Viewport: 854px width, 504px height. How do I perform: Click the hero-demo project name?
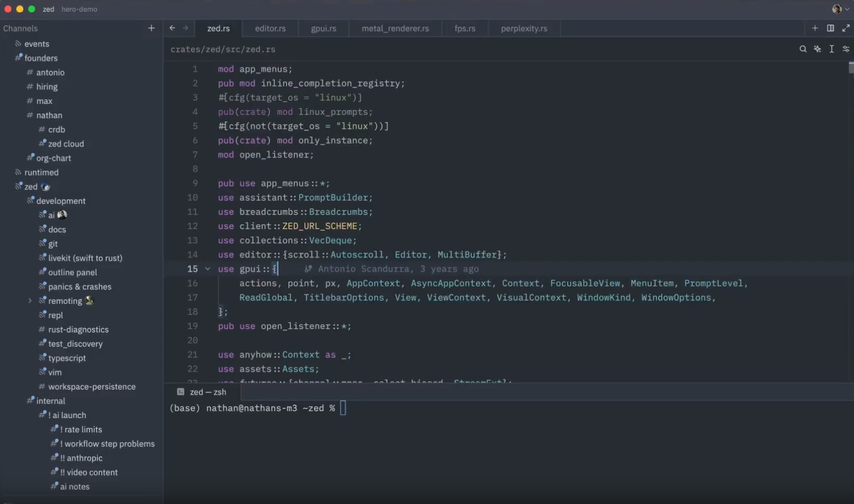coord(79,9)
